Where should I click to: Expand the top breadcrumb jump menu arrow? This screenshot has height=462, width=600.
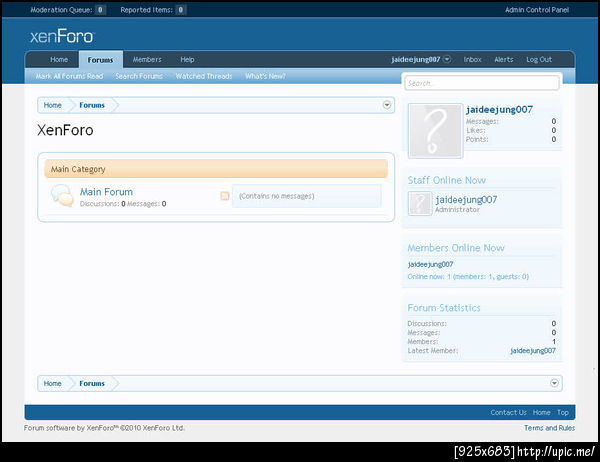tap(387, 105)
